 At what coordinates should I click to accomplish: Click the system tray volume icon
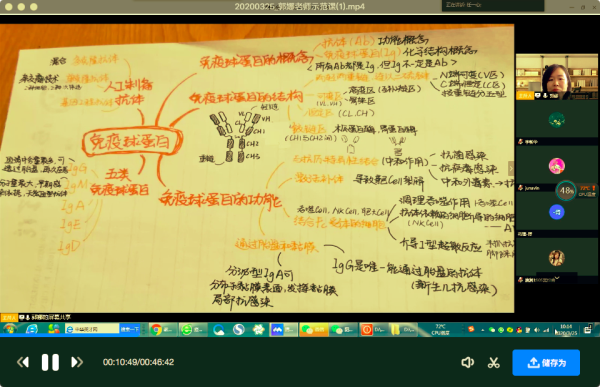click(536, 330)
